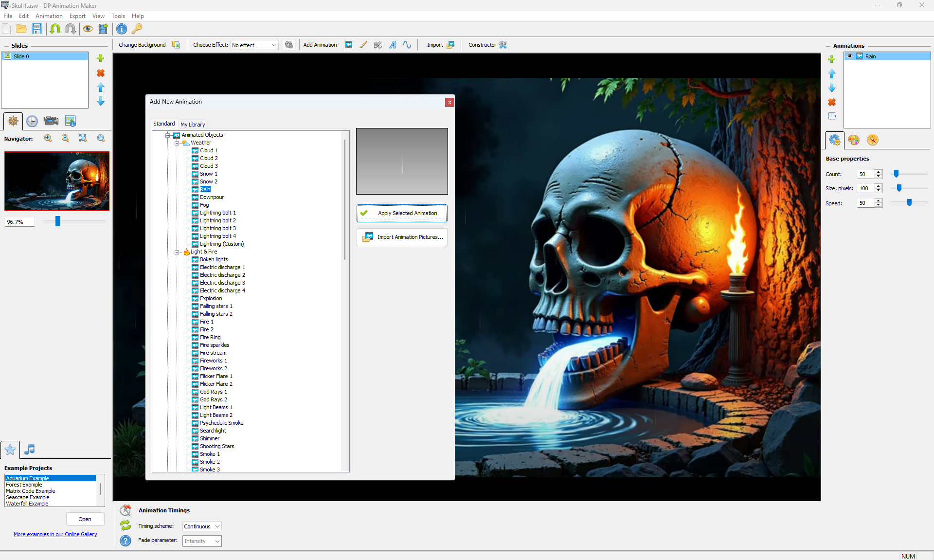Adjust the Speed slider handle

909,202
